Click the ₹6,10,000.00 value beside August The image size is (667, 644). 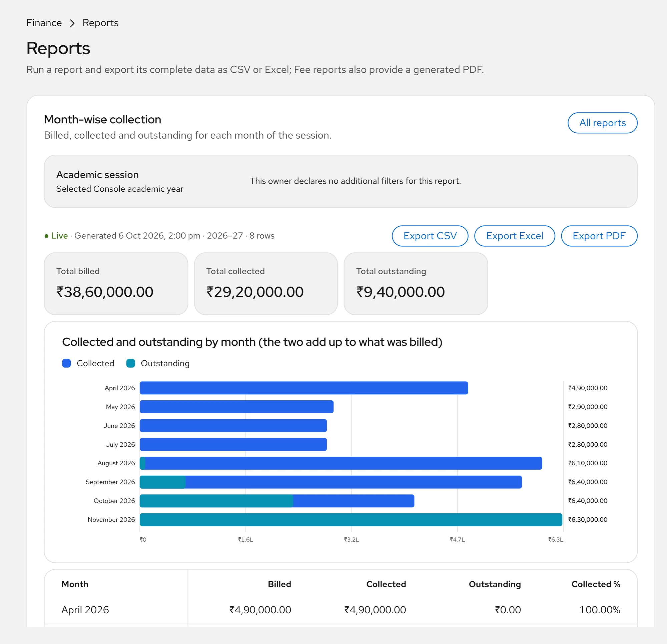[587, 463]
